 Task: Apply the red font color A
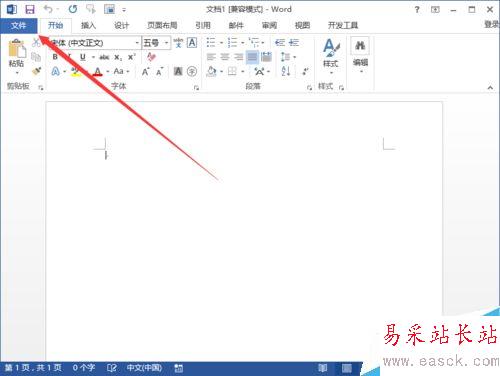coord(97,71)
